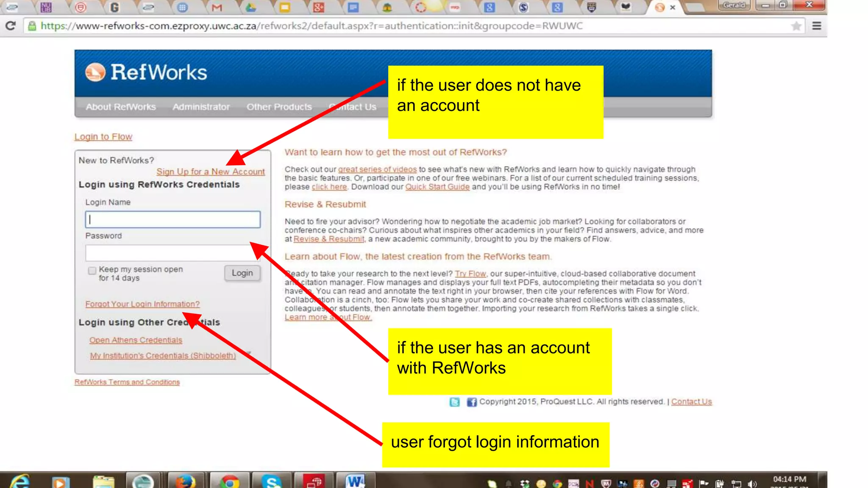Click the green padlock security icon

click(32, 26)
